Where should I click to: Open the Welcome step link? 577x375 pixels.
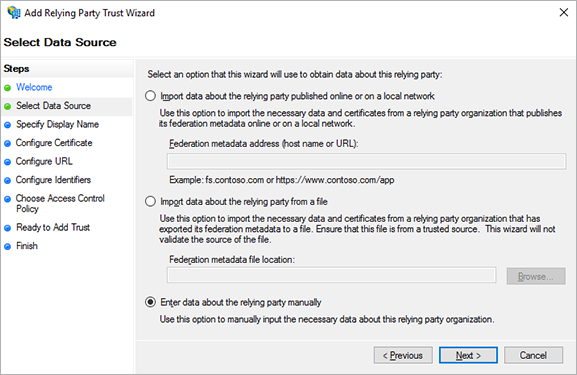(34, 87)
